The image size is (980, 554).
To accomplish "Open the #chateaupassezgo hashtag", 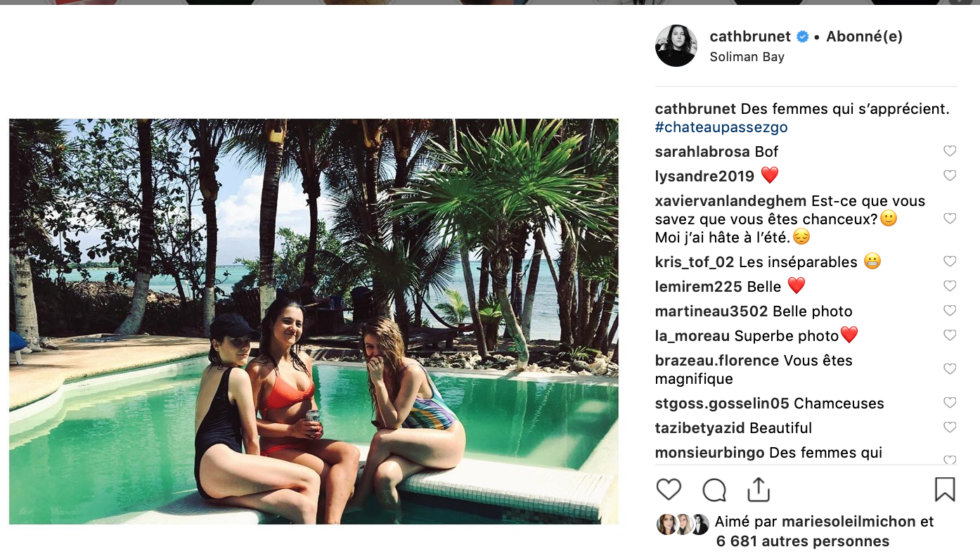I will (x=721, y=127).
